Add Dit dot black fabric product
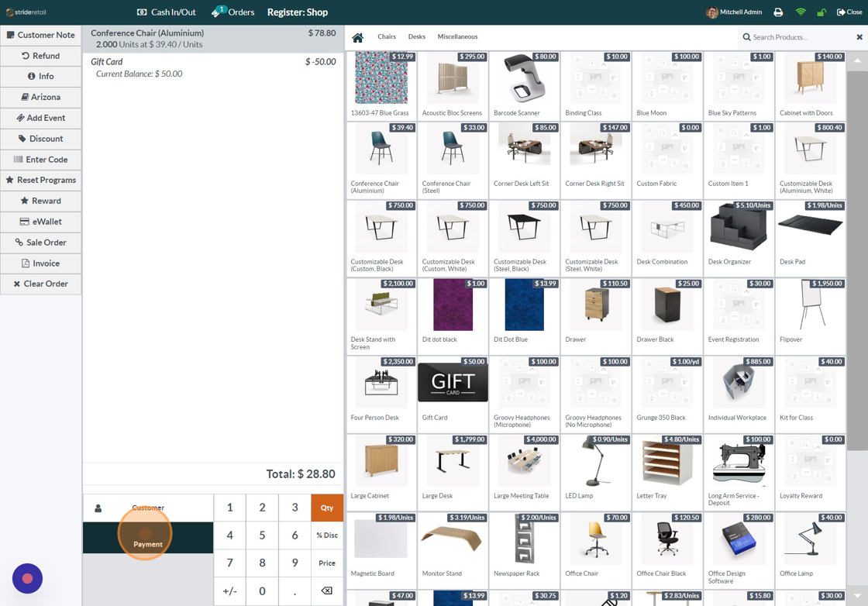The height and width of the screenshot is (606, 868). click(453, 316)
